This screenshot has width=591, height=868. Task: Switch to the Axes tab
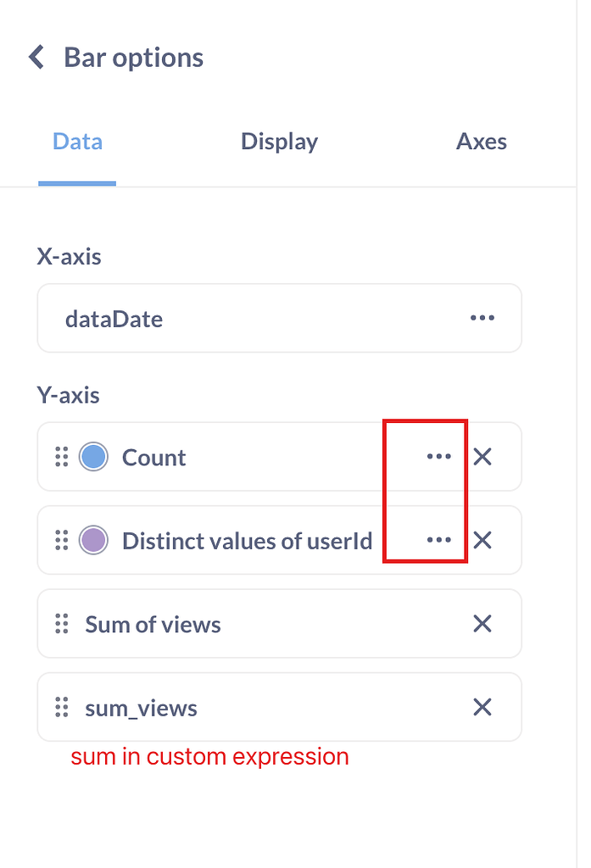tap(481, 142)
